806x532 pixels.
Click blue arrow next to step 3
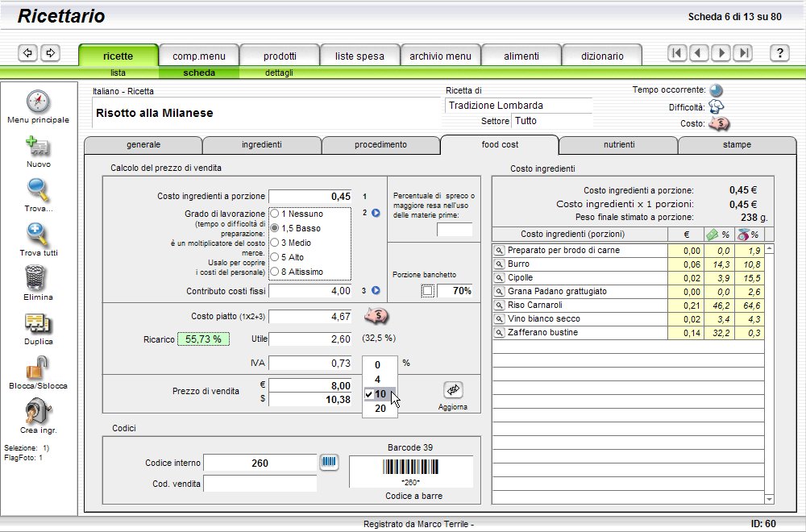(x=376, y=290)
